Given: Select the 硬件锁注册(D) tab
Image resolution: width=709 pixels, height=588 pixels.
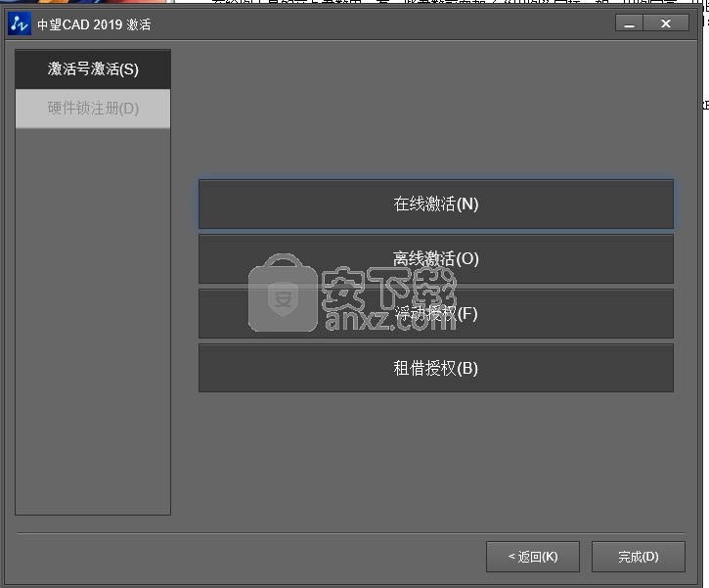Looking at the screenshot, I should (93, 109).
